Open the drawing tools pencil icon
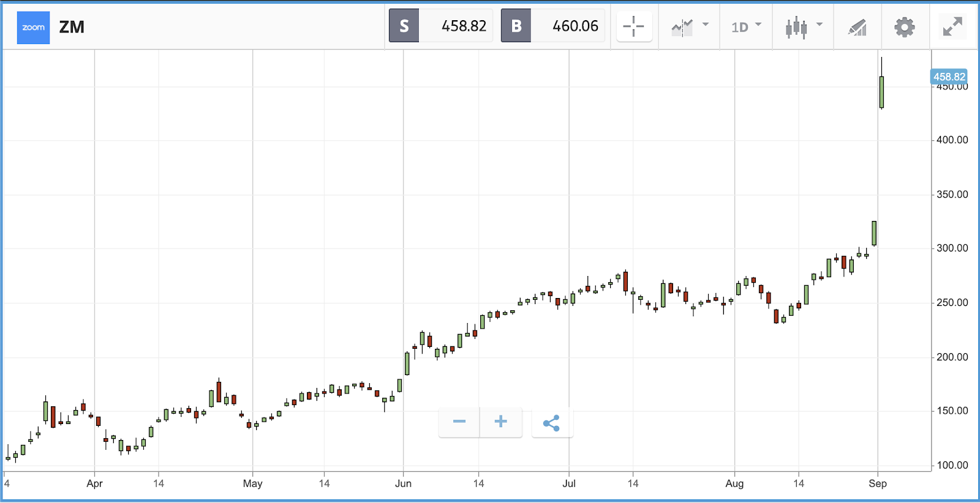Viewport: 980px width, 503px height. [x=858, y=27]
